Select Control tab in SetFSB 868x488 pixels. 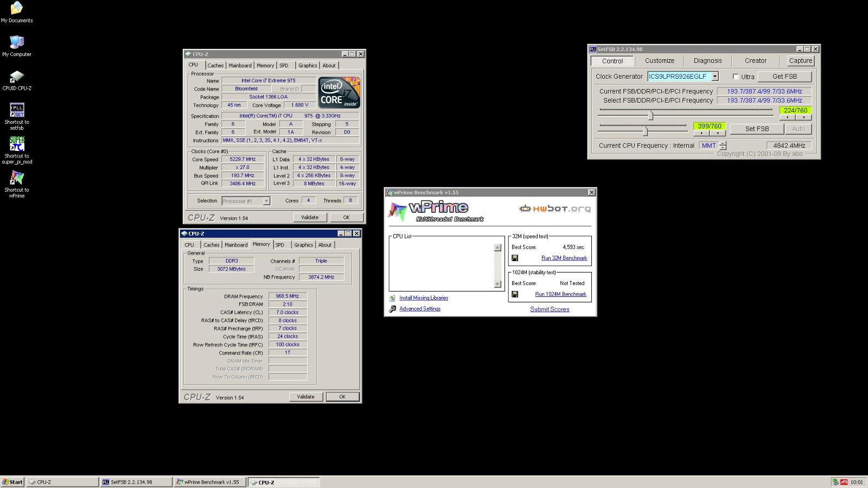coord(612,61)
